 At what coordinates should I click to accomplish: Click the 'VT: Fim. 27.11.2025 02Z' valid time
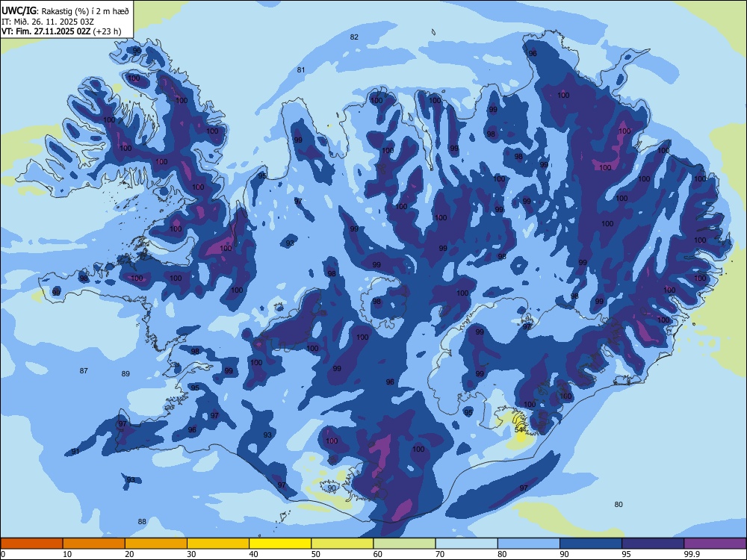(46, 32)
